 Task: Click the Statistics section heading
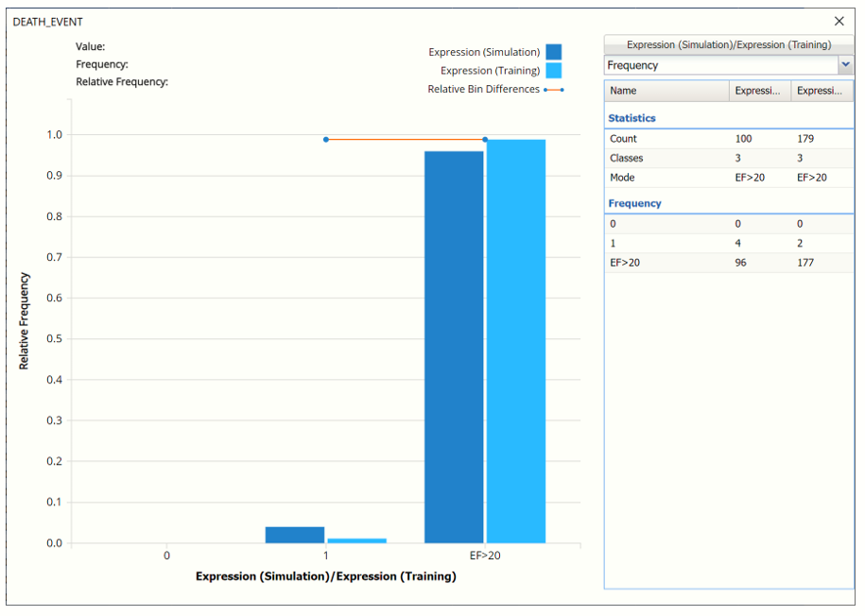click(632, 118)
